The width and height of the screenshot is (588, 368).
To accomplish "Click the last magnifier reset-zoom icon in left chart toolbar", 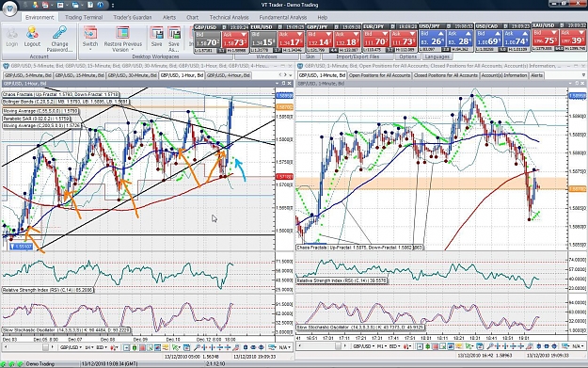I will 236,347.
